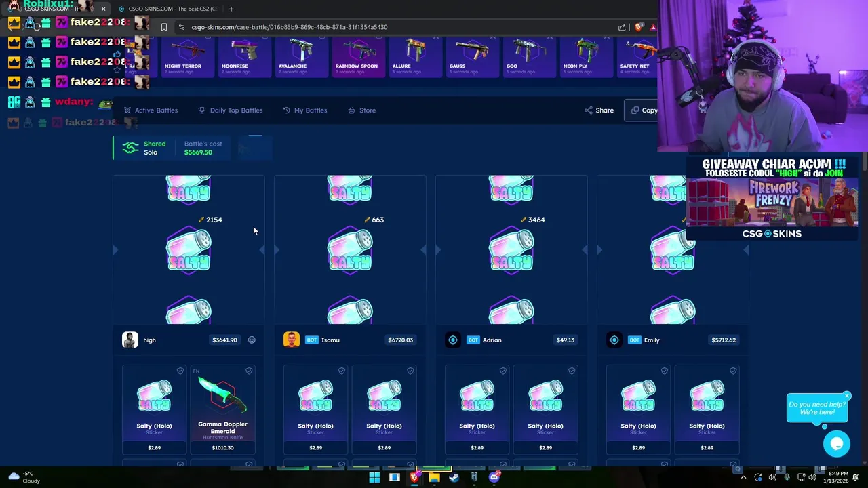Open Discord from the taskbar

(x=494, y=478)
